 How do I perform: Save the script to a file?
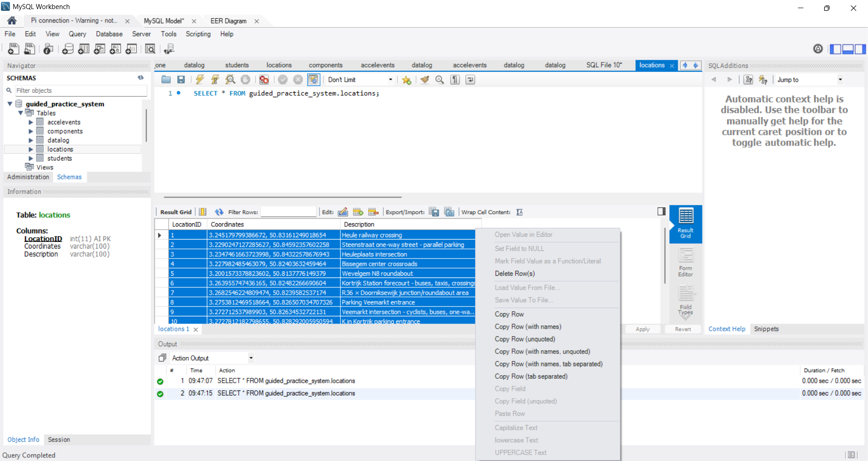pos(181,80)
